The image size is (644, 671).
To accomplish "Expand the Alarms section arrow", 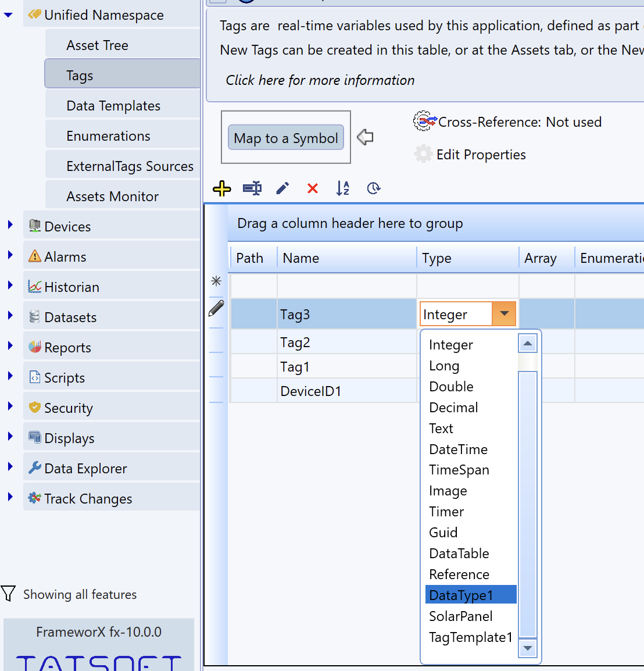I will pyautogui.click(x=10, y=255).
